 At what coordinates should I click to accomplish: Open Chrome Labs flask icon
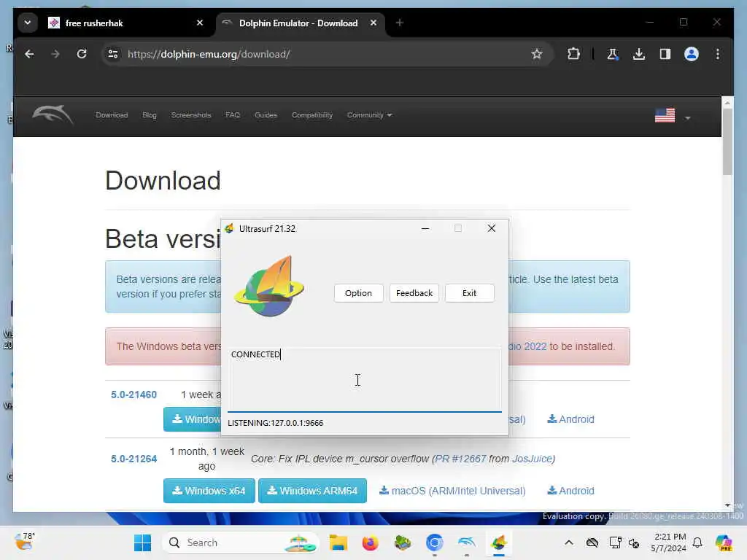coord(613,54)
